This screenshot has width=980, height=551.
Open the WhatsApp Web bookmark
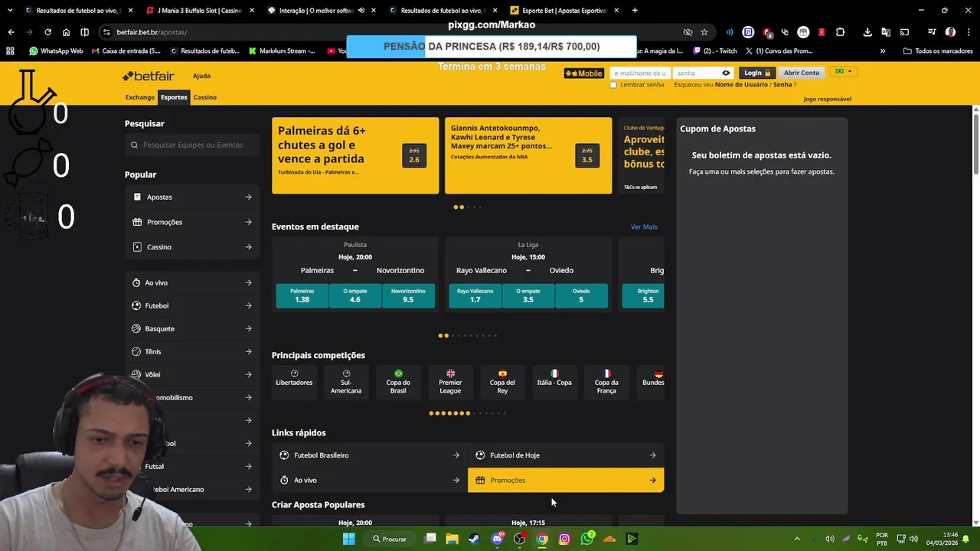pyautogui.click(x=56, y=51)
